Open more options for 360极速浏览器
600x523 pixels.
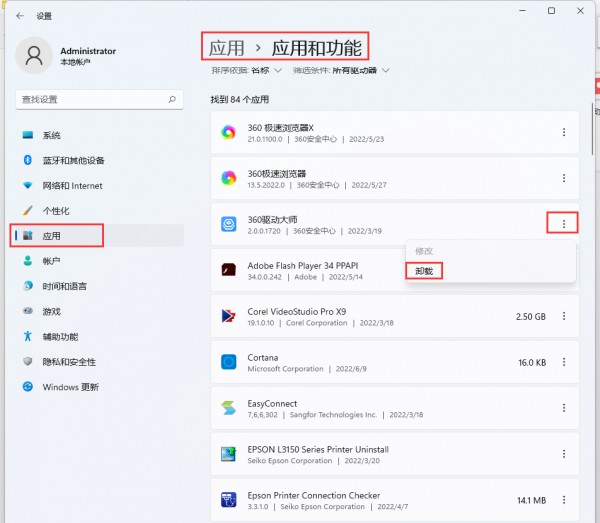pos(564,178)
